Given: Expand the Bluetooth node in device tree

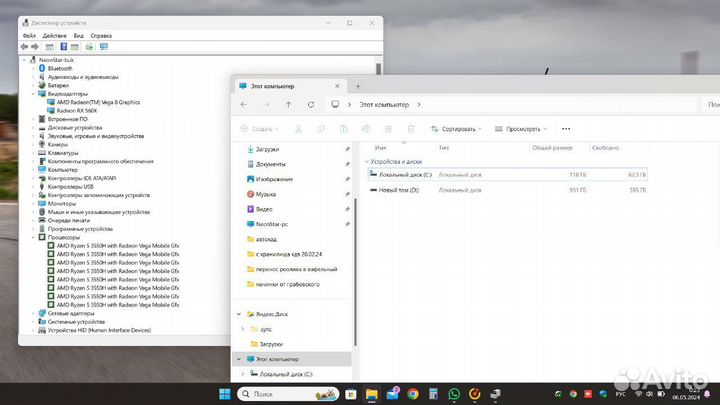Looking at the screenshot, I should [x=33, y=68].
